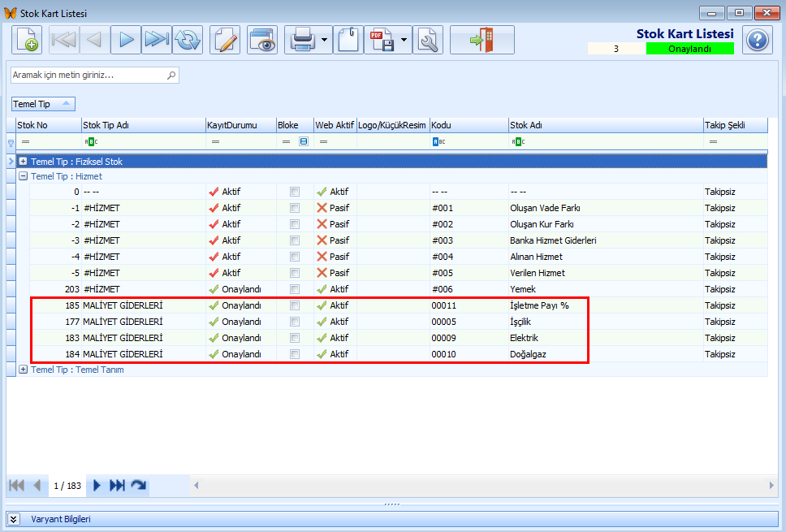
Task: Click the preview eye icon in toolbar
Action: (262, 40)
